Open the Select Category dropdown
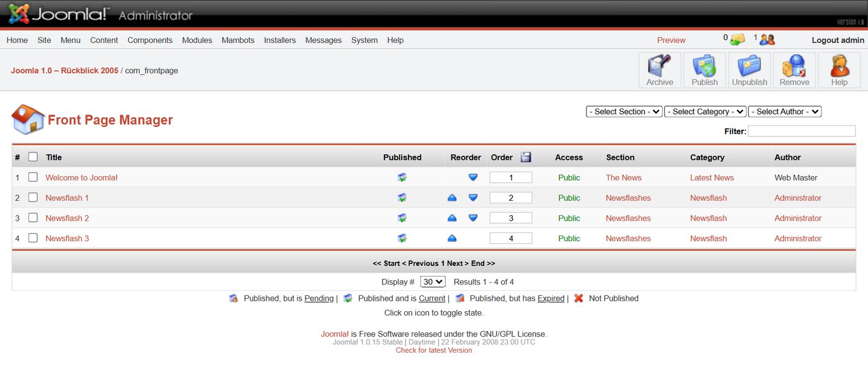868x372 pixels. 705,112
